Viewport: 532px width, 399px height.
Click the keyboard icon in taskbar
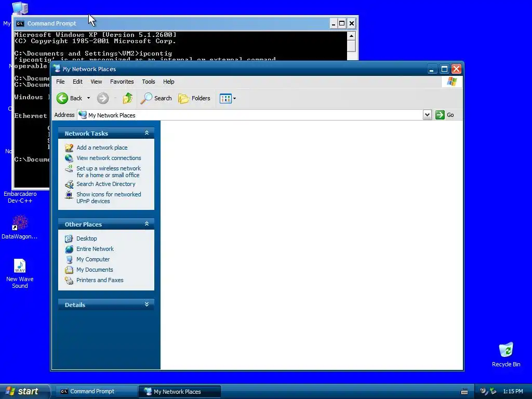click(x=464, y=392)
